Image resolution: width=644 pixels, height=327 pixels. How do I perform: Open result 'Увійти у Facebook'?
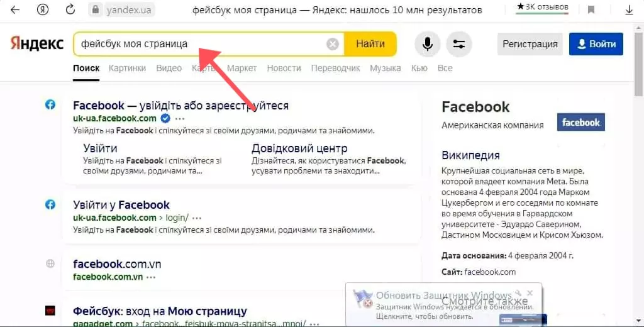121,204
